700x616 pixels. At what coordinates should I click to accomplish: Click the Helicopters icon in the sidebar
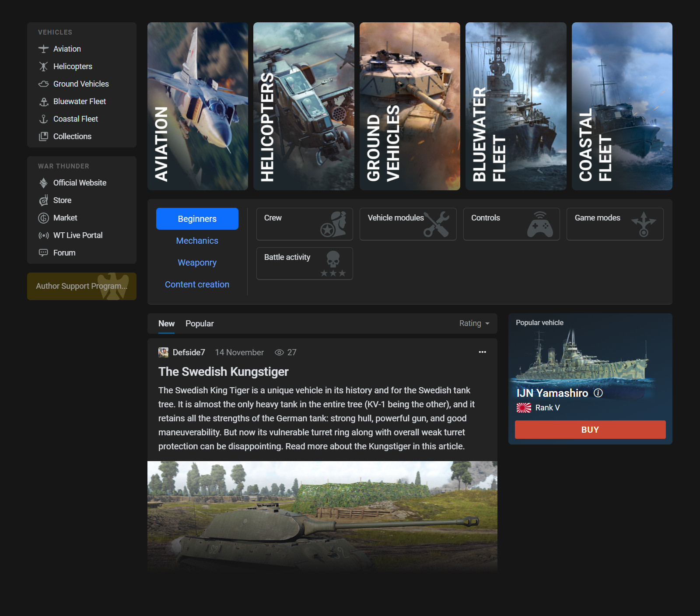pyautogui.click(x=43, y=66)
